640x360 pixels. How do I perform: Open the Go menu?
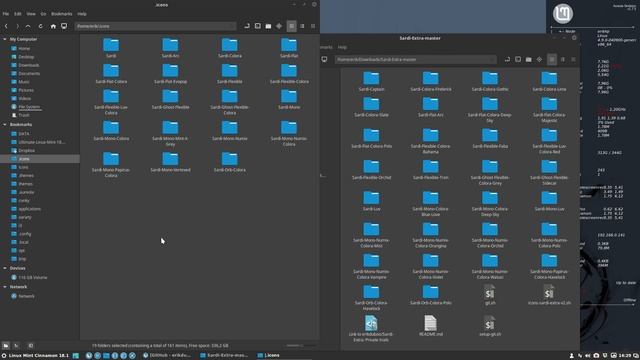pyautogui.click(x=43, y=14)
